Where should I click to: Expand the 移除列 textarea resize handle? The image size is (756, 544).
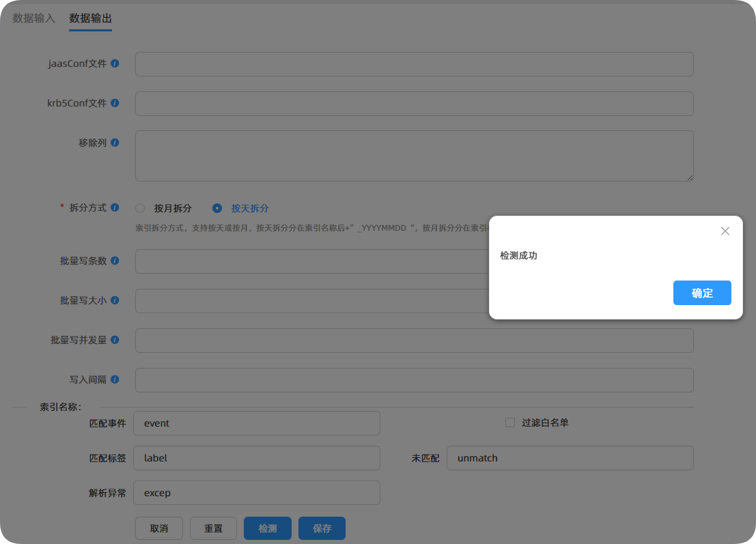(x=690, y=179)
